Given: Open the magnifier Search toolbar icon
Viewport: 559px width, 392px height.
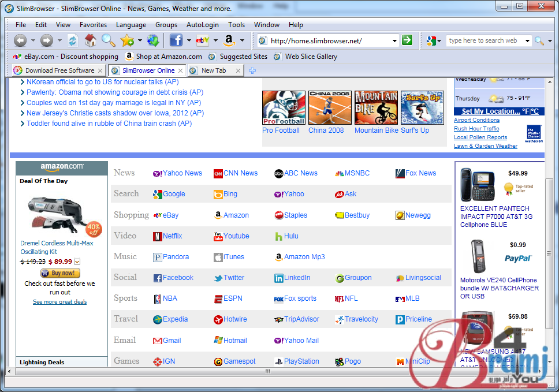Looking at the screenshot, I should pyautogui.click(x=108, y=40).
